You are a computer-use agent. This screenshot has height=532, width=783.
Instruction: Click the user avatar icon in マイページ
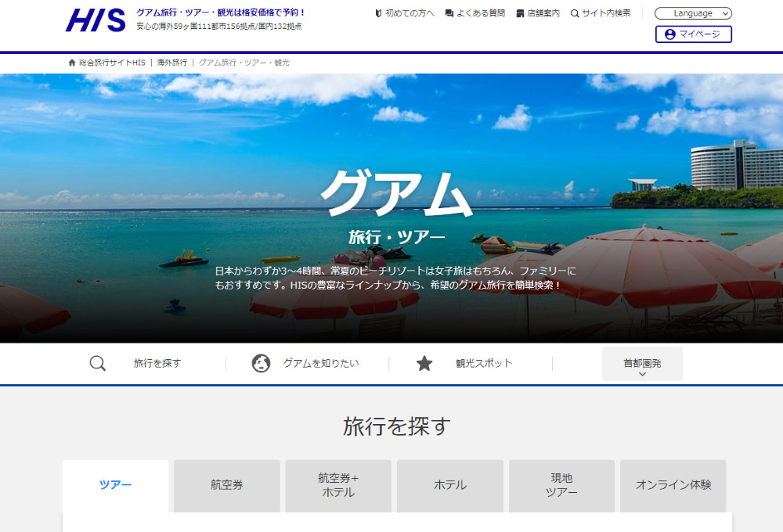(670, 34)
